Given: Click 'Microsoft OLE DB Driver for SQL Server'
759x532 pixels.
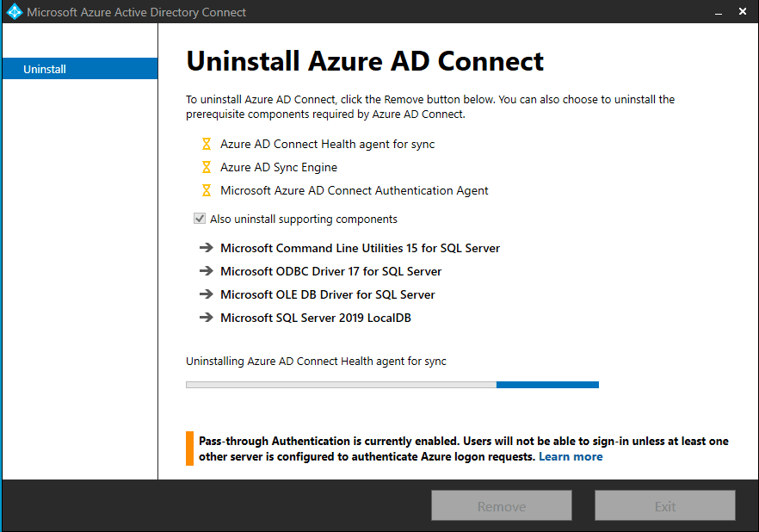Looking at the screenshot, I should click(x=328, y=294).
